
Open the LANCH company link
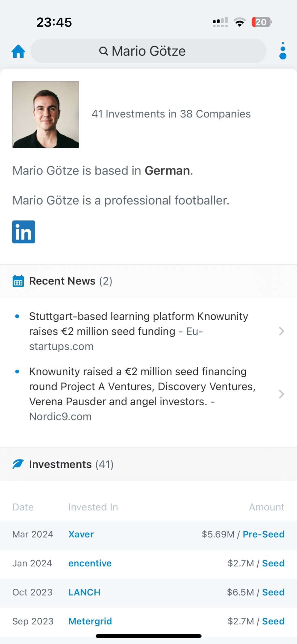coord(84,592)
